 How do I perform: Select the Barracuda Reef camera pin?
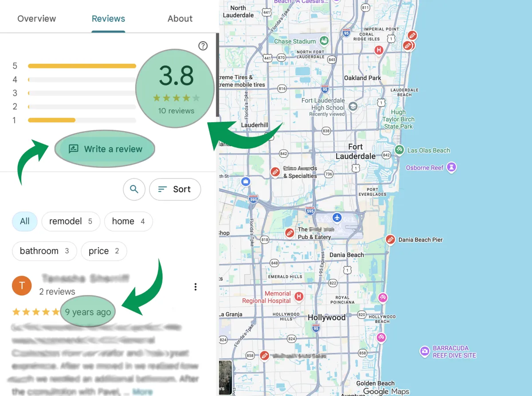(425, 352)
